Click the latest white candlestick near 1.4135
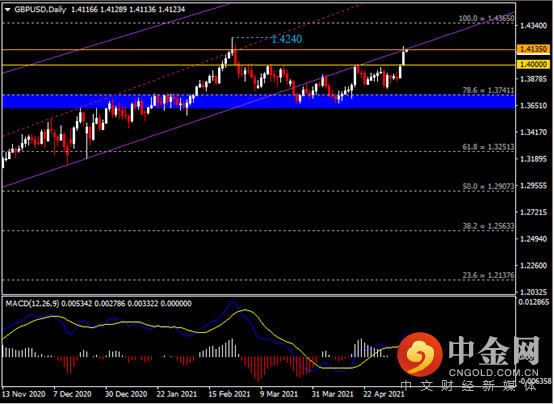 click(403, 57)
